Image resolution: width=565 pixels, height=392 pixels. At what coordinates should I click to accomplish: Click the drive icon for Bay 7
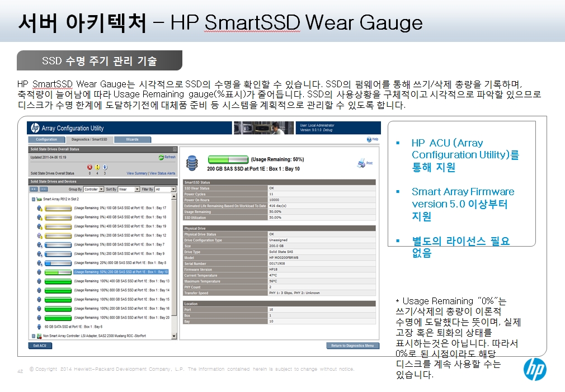(40, 245)
